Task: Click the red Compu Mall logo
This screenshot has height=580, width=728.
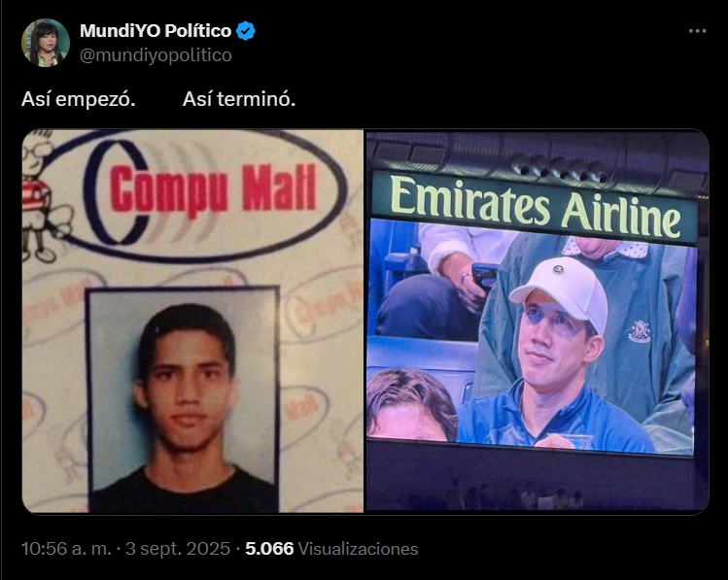Action: [x=214, y=190]
